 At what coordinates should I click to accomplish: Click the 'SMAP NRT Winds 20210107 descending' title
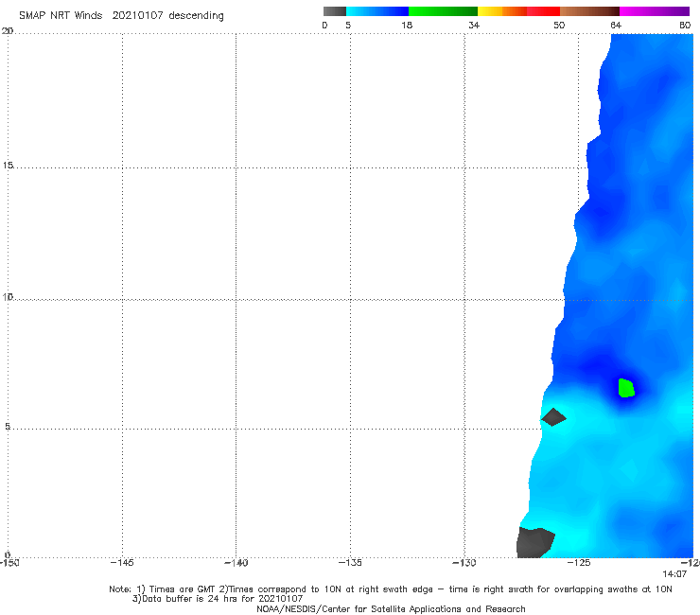(x=121, y=15)
